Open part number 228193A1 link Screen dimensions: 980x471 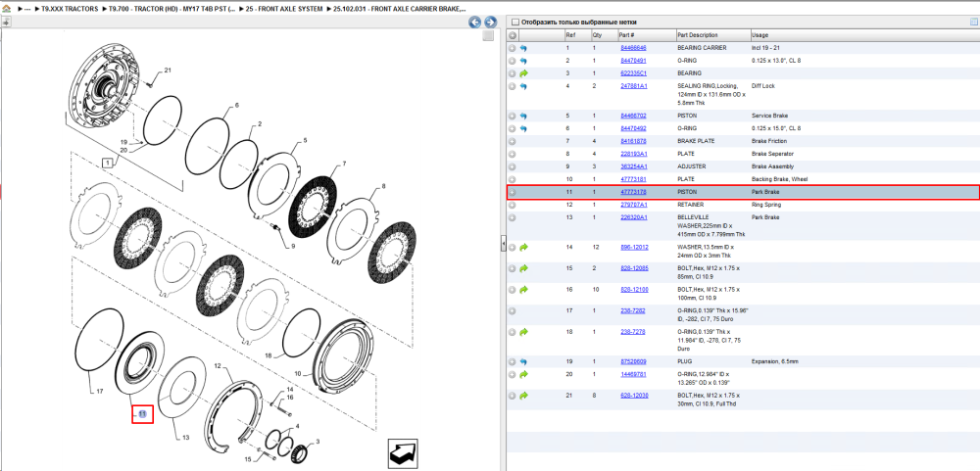tap(633, 154)
